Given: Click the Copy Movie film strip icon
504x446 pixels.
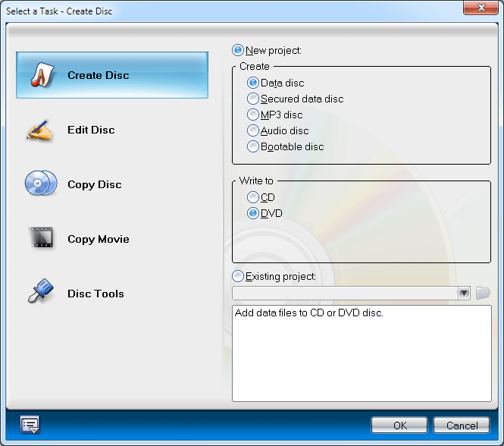Looking at the screenshot, I should (x=42, y=238).
